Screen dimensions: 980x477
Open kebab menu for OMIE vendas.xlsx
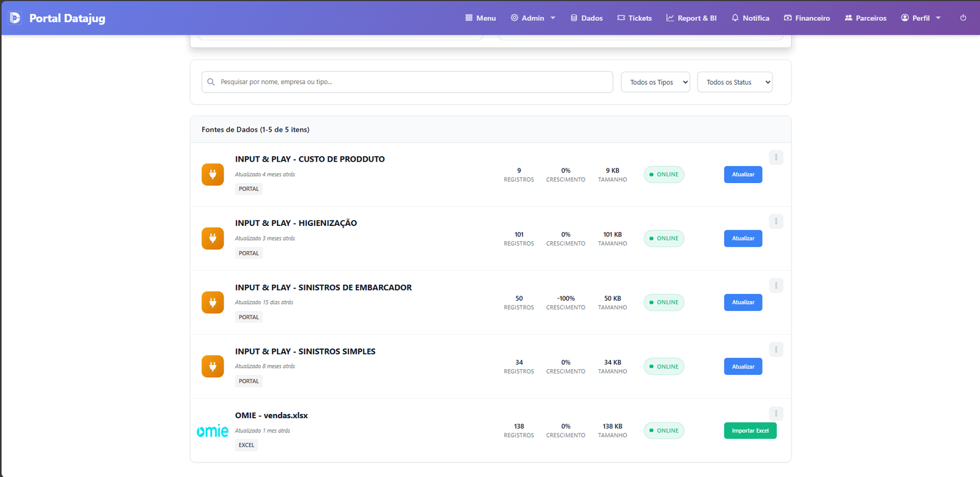pos(776,414)
